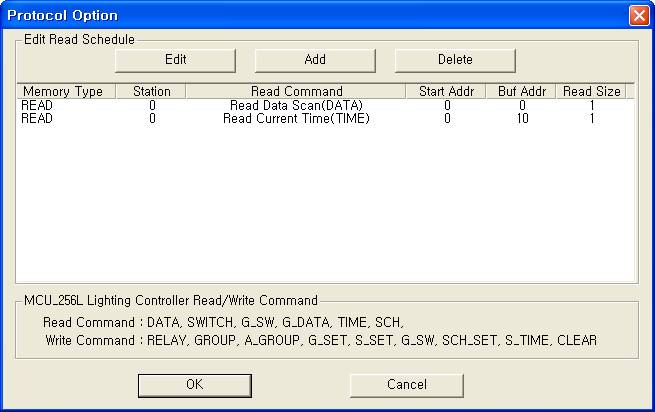The height and width of the screenshot is (412, 655).
Task: Sort by Start Addr column header
Action: [x=447, y=91]
